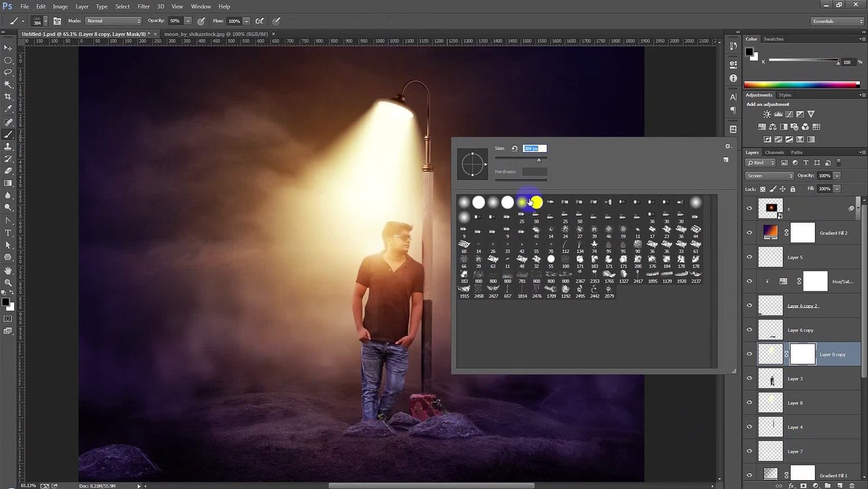
Task: Toggle Layer 7 visibility
Action: click(749, 451)
